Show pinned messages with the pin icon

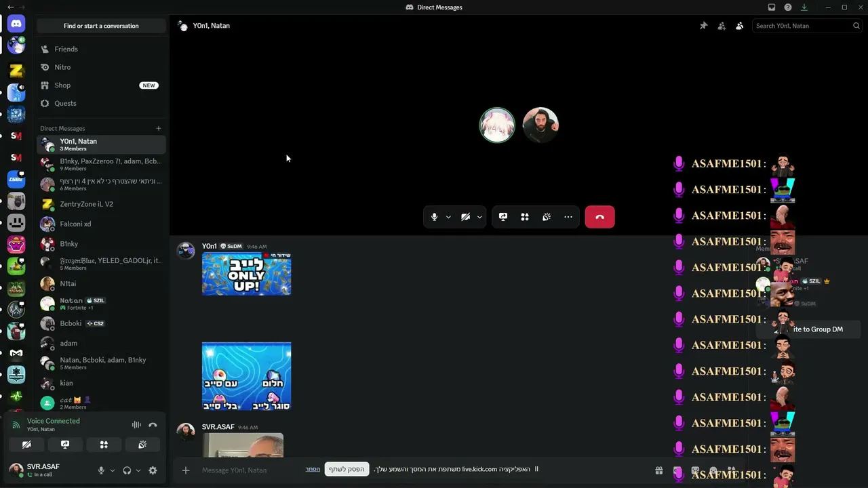[703, 26]
